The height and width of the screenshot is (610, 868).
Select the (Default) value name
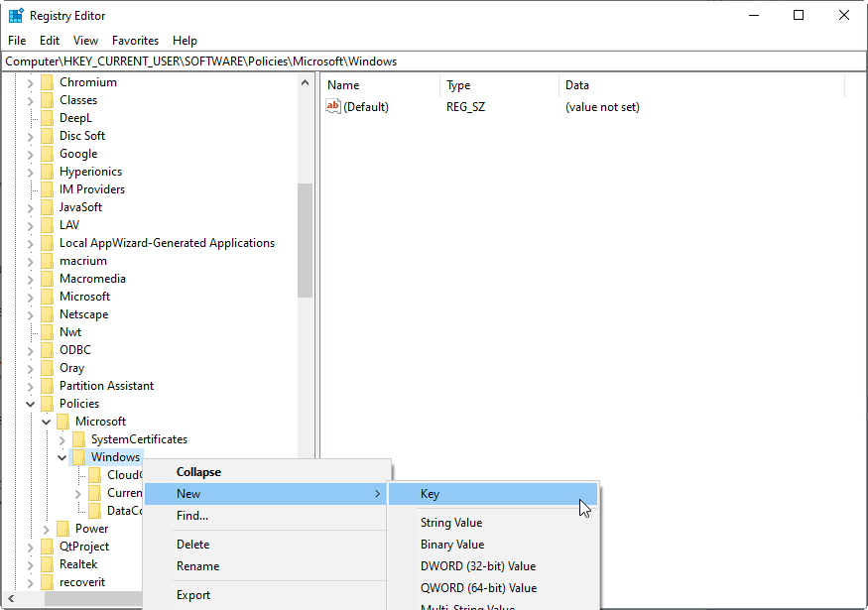366,107
